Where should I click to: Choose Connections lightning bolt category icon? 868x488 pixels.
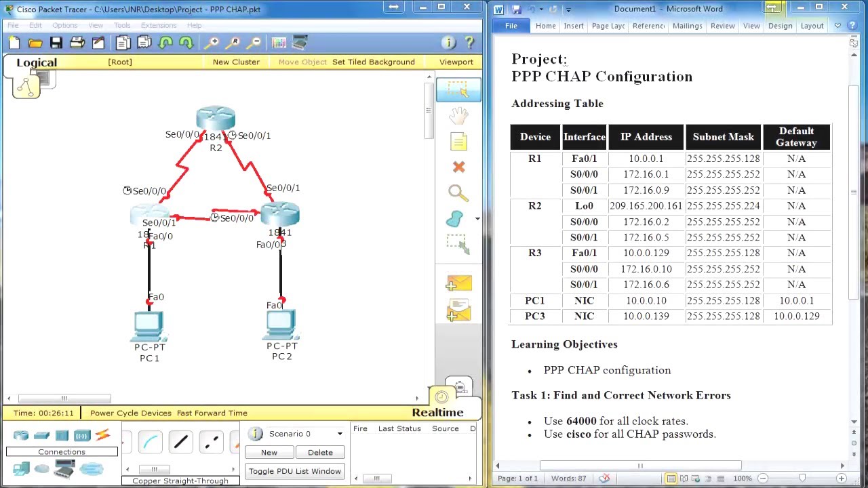pos(102,436)
